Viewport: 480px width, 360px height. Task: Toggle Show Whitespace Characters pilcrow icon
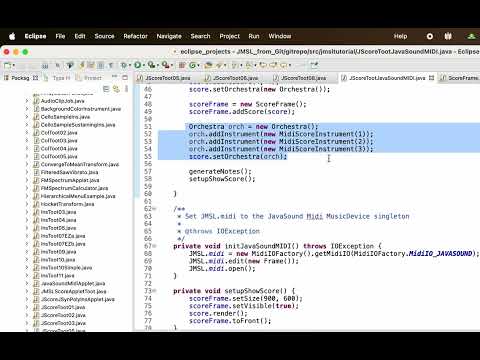coord(110,65)
